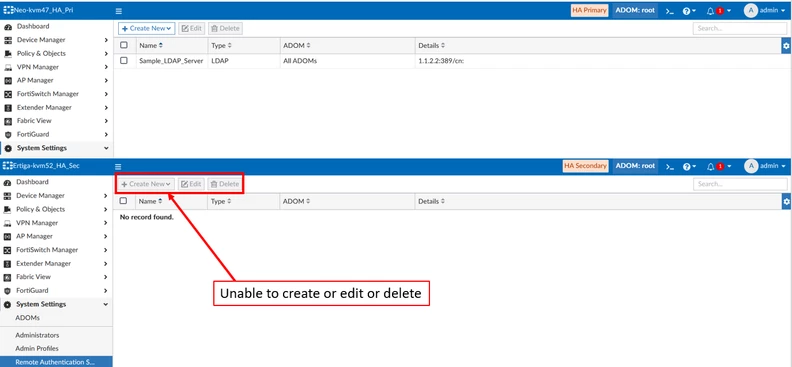The image size is (792, 367).
Task: Toggle hamburger menu in Ertiga-kvm52_HA_Sec header
Action: pyautogui.click(x=118, y=167)
